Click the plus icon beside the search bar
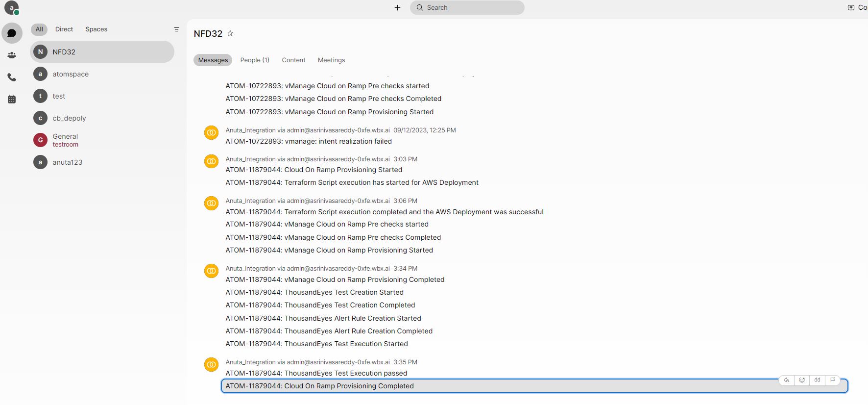This screenshot has width=868, height=405. (x=397, y=7)
